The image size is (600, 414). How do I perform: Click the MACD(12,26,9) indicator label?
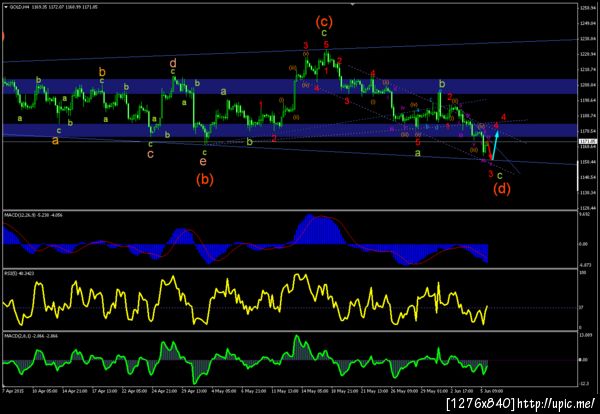33,215
